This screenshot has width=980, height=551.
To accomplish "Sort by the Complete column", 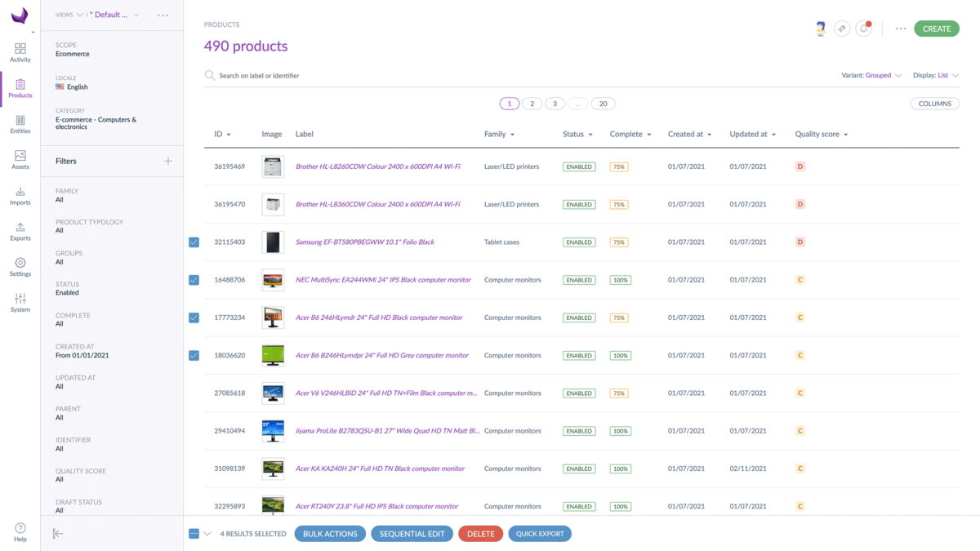I will click(630, 134).
